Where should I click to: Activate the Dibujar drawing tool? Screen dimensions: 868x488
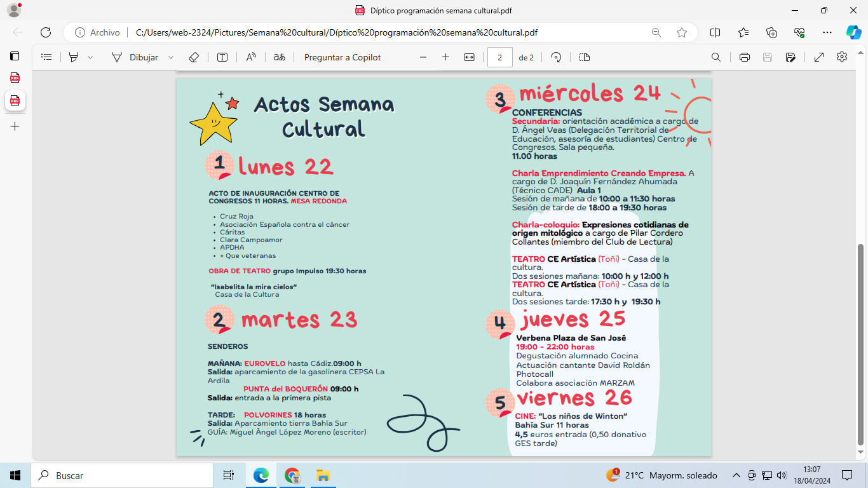[x=135, y=57]
